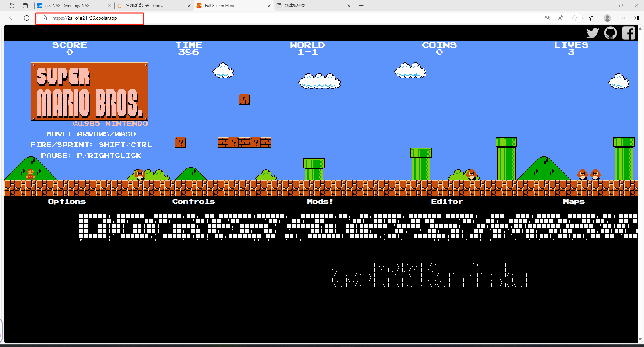Click the Super Mario Bros. title logo

pos(90,92)
